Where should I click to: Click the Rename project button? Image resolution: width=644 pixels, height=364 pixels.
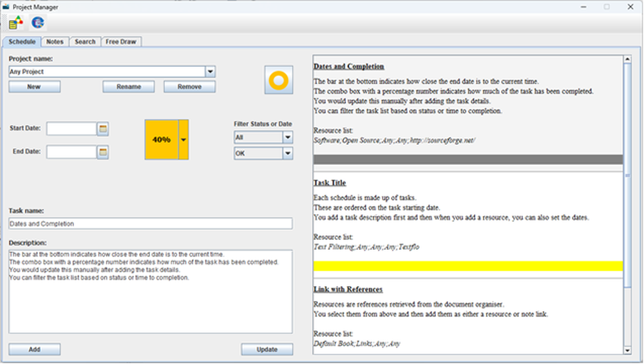point(129,87)
